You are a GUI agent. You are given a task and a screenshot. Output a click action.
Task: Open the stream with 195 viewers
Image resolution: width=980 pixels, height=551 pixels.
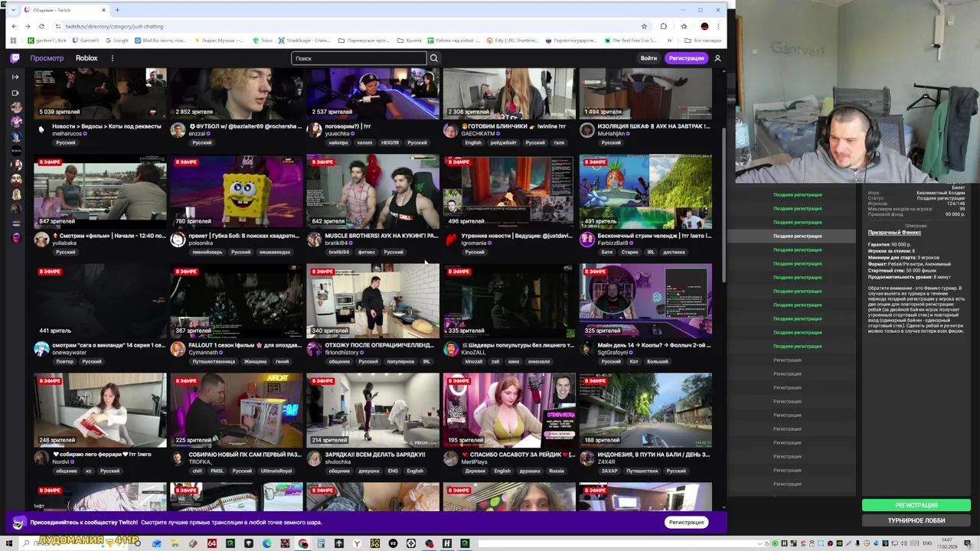509,410
